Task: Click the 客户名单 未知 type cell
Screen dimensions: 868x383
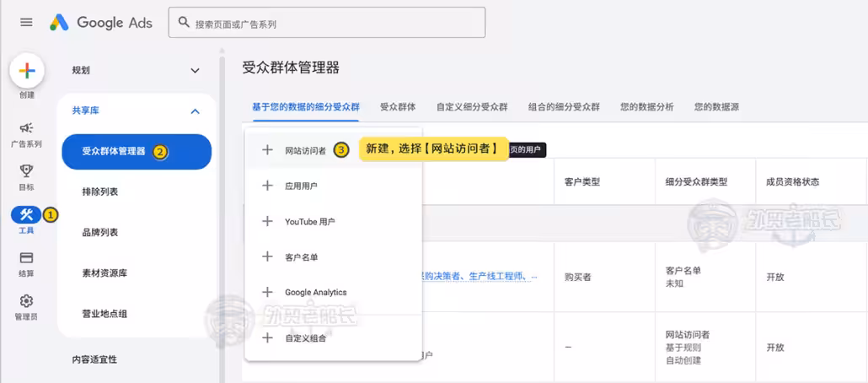Action: [683, 277]
